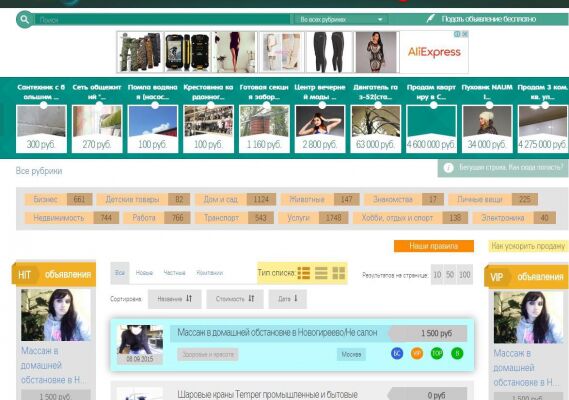This screenshot has width=569, height=400.
Task: Show 10 results per page
Action: [x=437, y=275]
